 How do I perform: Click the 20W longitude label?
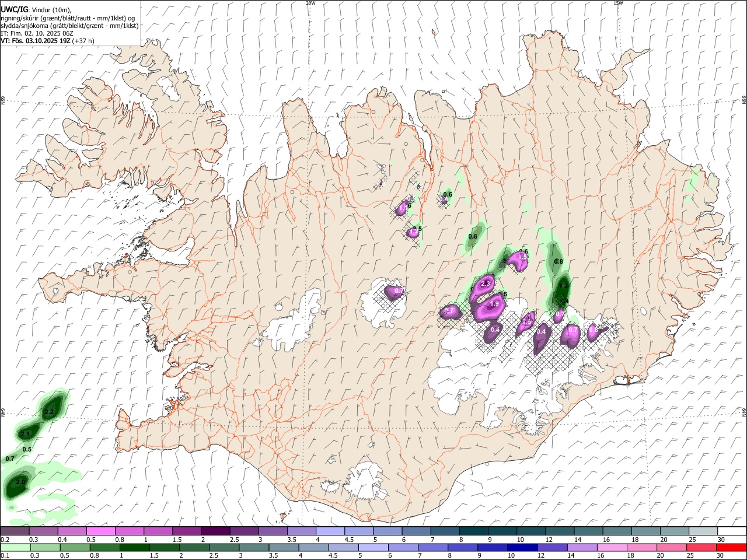click(310, 3)
